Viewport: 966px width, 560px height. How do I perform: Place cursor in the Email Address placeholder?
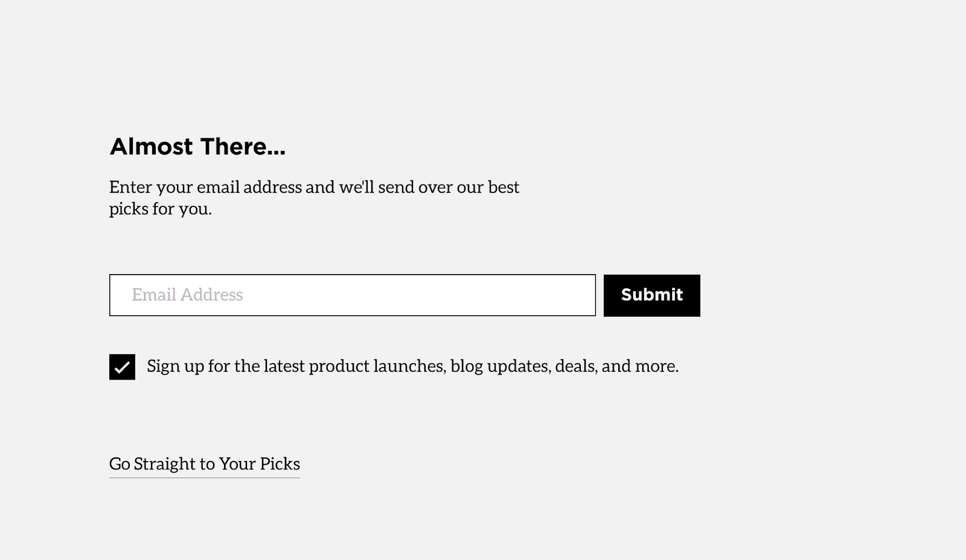(187, 295)
